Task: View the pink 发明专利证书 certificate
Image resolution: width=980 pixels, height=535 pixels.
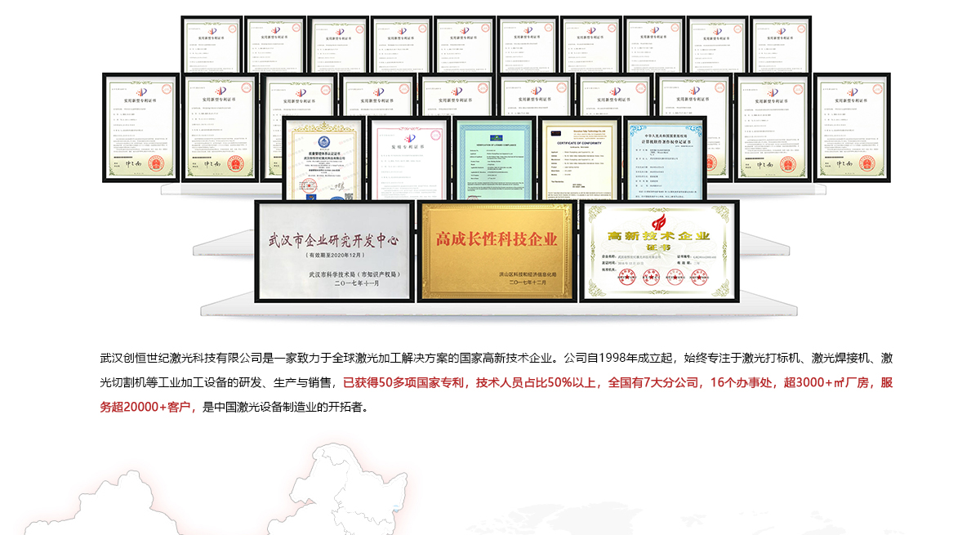Action: point(409,158)
